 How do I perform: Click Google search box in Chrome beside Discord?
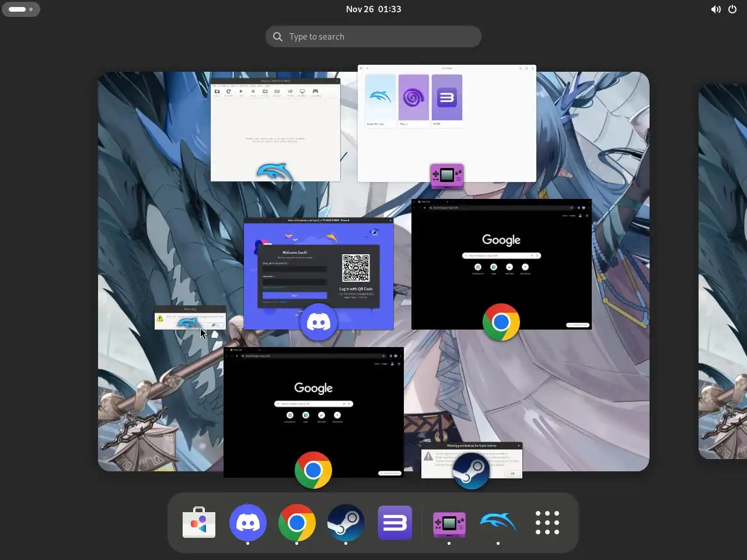click(x=501, y=256)
